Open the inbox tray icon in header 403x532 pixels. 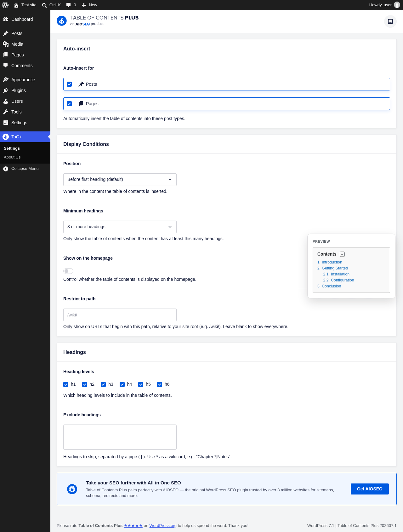390,21
